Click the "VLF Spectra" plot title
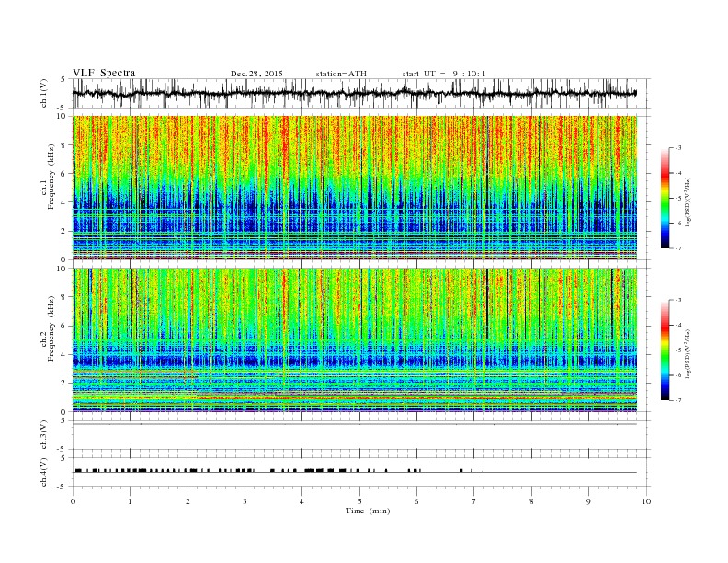 point(104,73)
